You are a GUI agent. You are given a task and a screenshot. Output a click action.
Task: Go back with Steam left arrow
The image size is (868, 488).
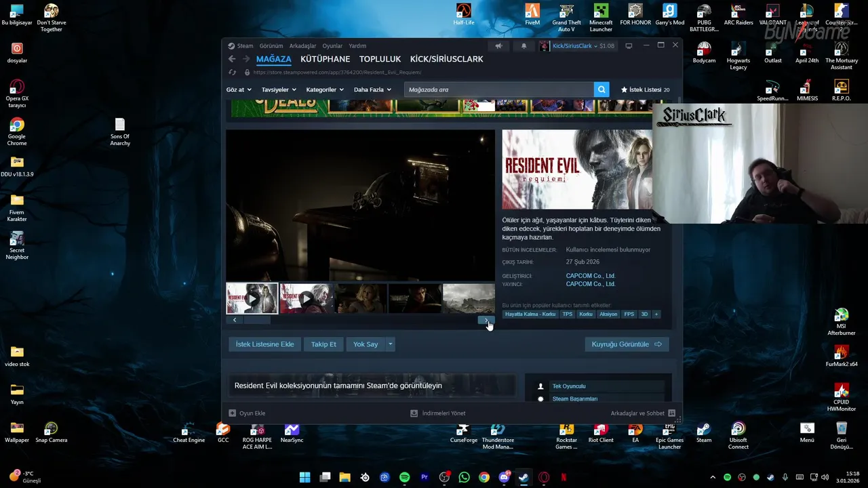(232, 59)
